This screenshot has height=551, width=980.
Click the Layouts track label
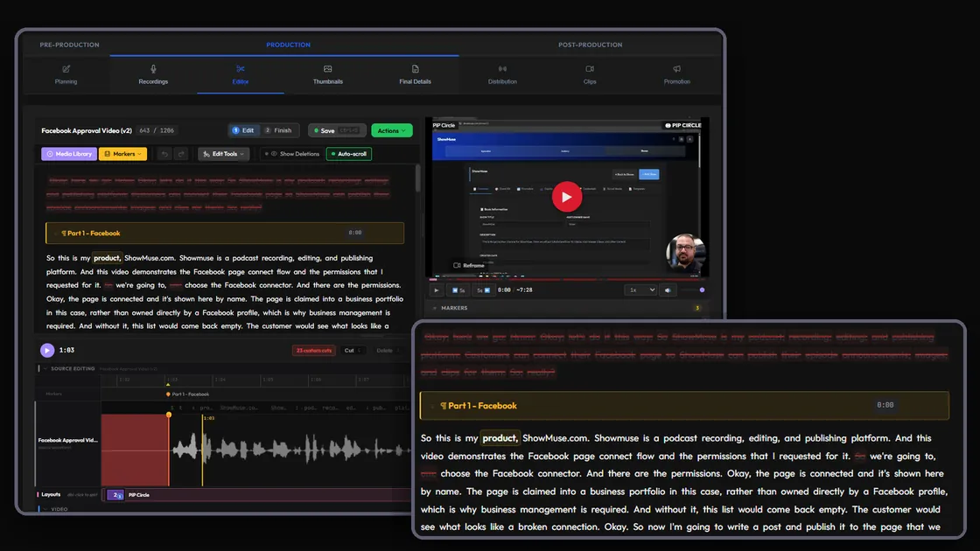point(51,495)
